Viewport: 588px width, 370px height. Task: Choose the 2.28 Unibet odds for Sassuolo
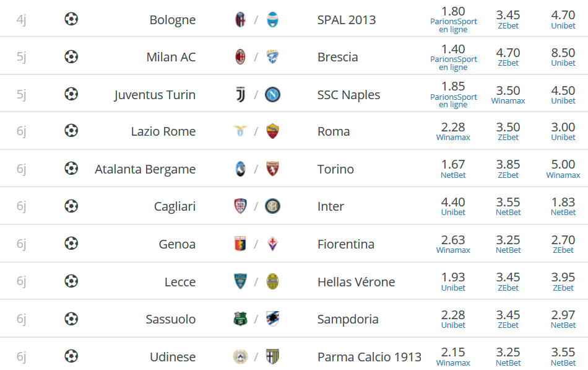(x=453, y=319)
